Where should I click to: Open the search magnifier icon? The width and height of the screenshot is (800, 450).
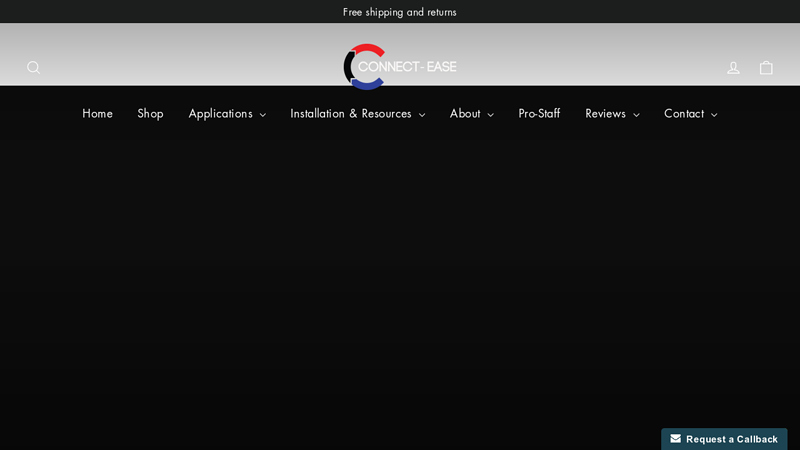(34, 67)
